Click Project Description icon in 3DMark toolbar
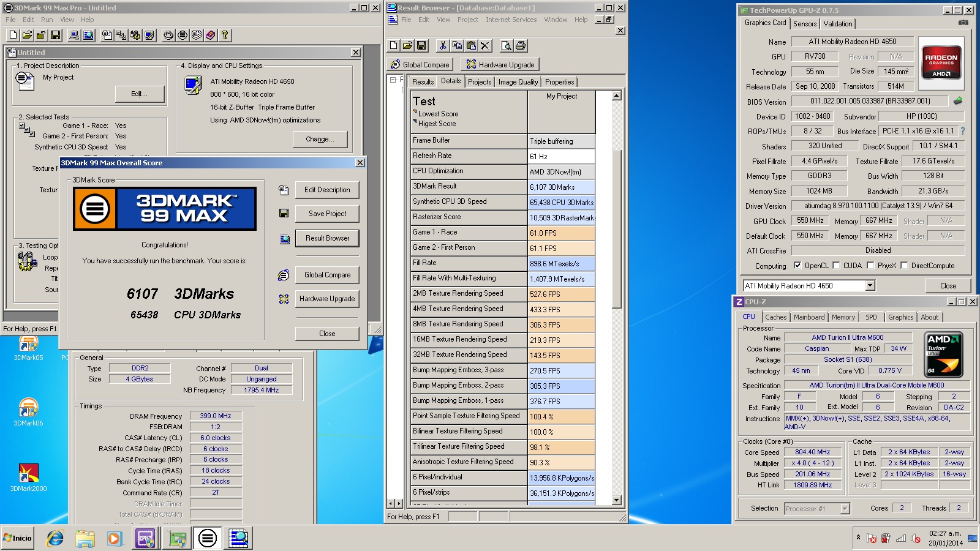980x551 pixels. 107,36
